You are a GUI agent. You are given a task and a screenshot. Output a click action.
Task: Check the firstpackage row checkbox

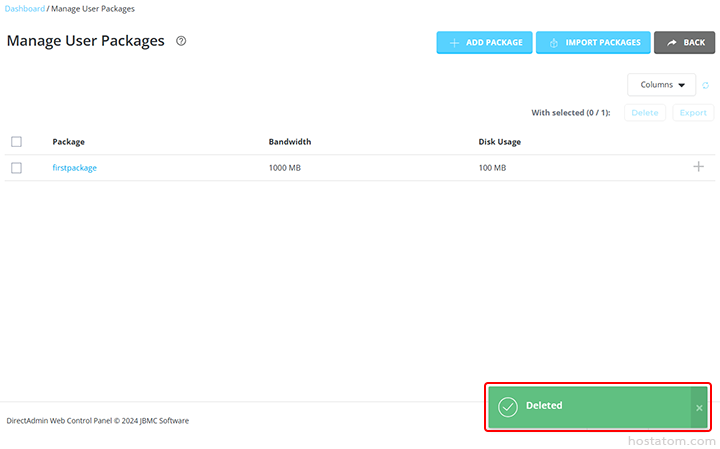point(16,168)
